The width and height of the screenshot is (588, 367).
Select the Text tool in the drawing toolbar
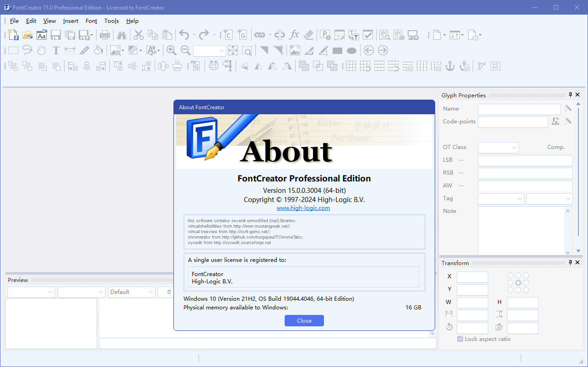56,50
